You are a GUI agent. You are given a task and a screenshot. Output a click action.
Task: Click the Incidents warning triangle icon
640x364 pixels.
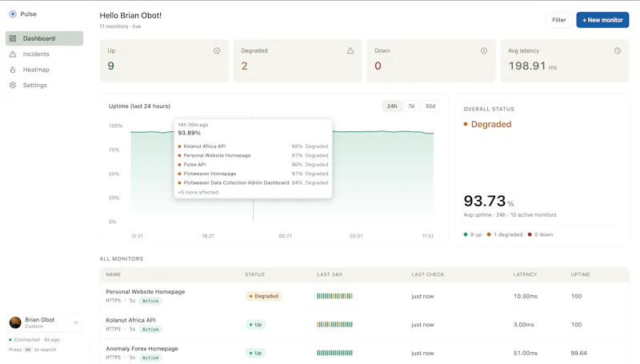point(13,54)
